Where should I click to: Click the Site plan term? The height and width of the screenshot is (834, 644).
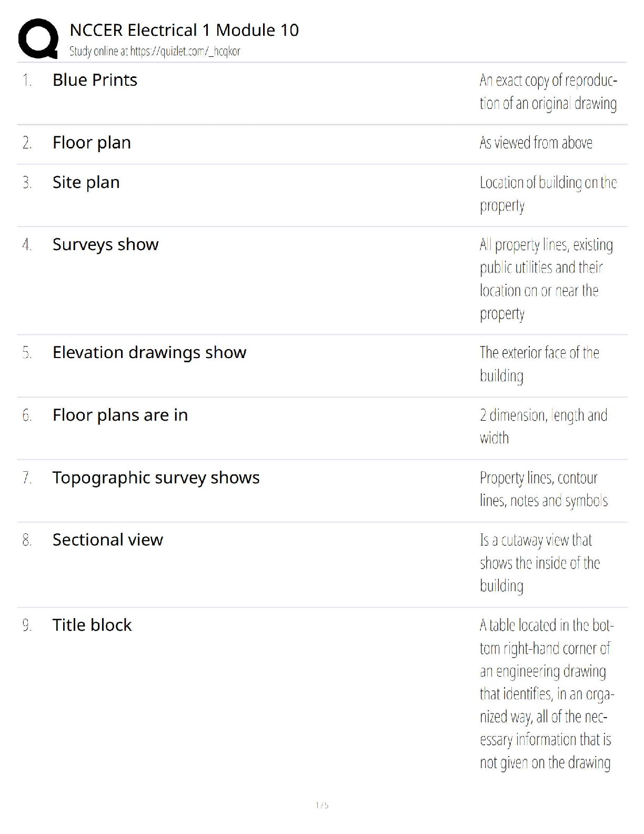coord(86,182)
